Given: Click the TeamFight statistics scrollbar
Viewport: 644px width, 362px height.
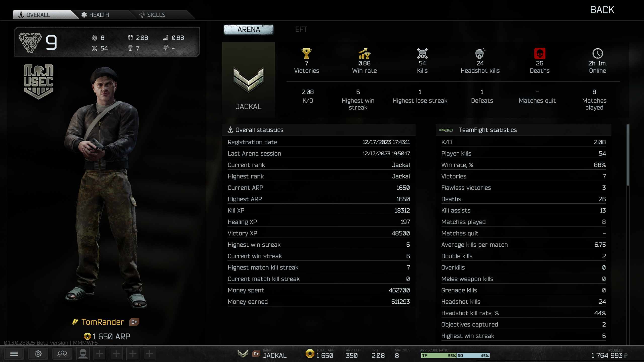Looking at the screenshot, I should pyautogui.click(x=628, y=155).
